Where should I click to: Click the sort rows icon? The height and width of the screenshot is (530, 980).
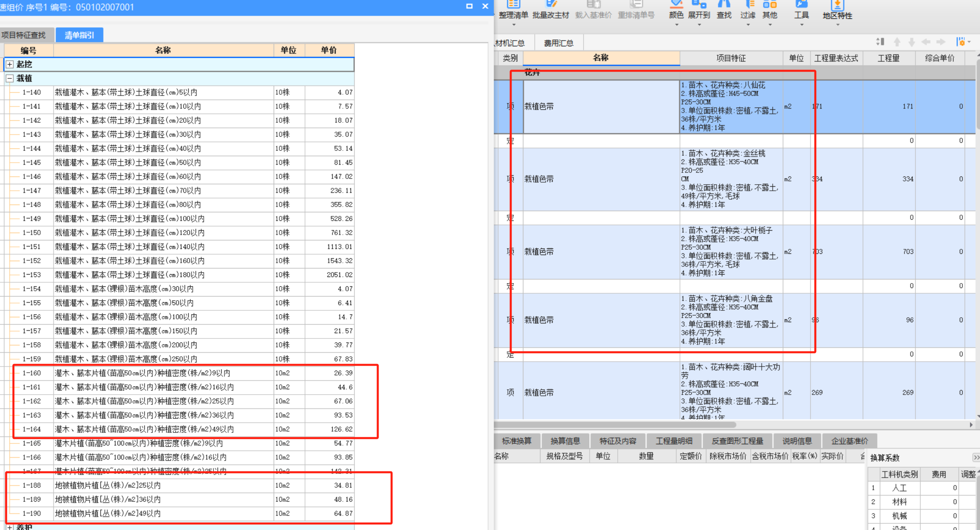click(x=880, y=41)
